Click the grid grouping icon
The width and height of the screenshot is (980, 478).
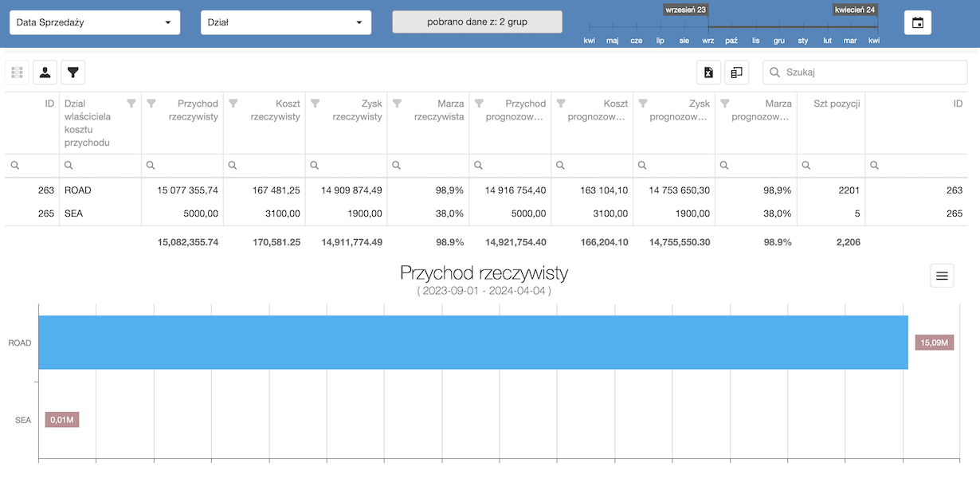(x=18, y=72)
